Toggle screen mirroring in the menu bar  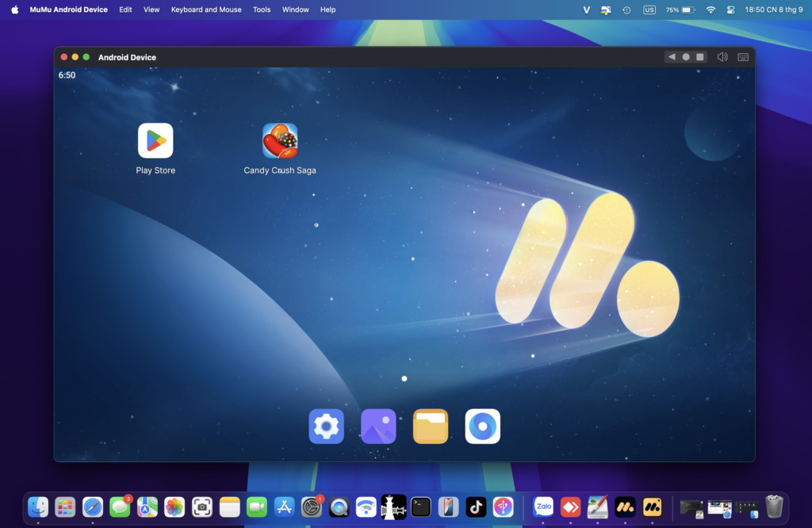(x=605, y=10)
